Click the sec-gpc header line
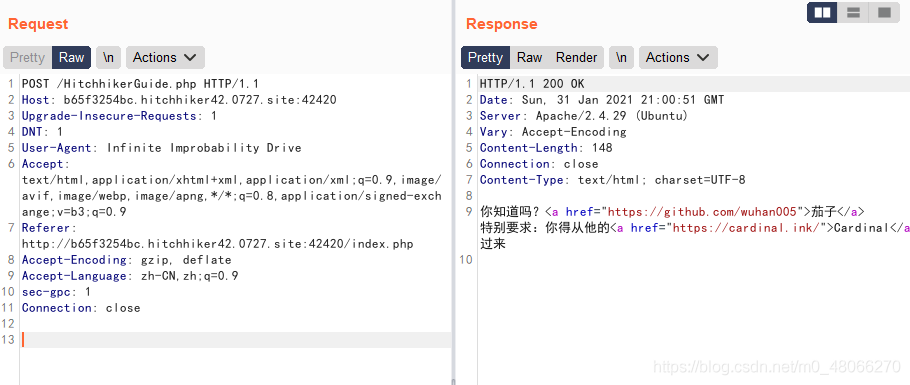910x385 pixels. 56,292
